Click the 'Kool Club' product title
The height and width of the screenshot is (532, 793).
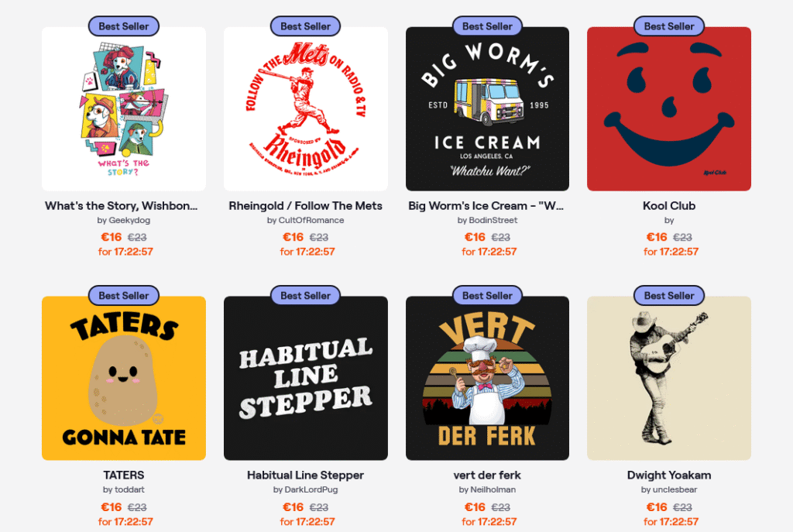(668, 206)
